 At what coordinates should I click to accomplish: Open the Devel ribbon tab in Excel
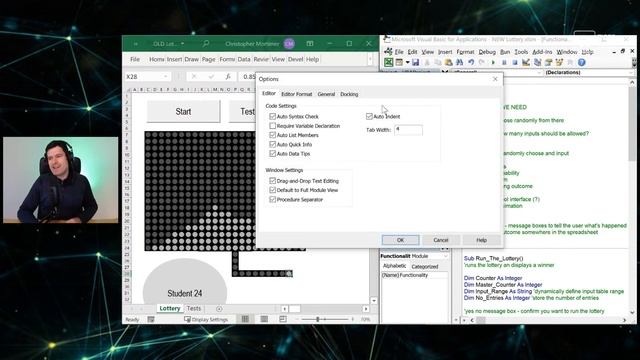(x=296, y=59)
